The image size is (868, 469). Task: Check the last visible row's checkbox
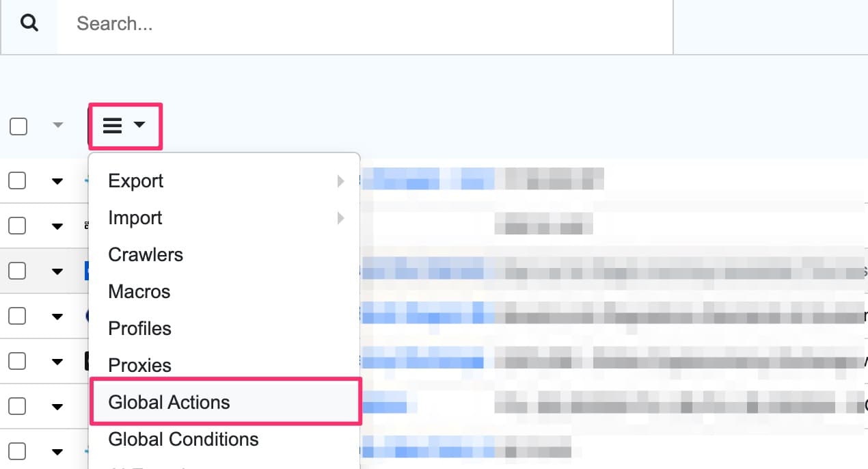tap(17, 450)
